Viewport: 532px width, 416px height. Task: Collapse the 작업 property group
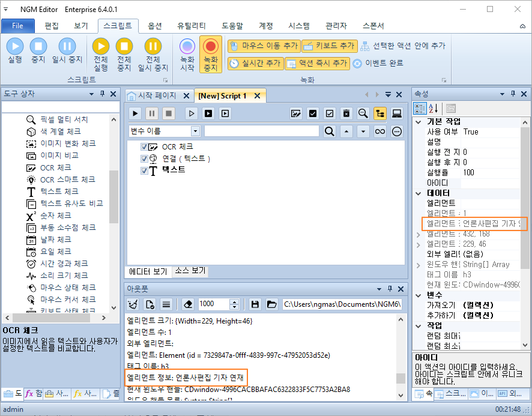(x=419, y=326)
